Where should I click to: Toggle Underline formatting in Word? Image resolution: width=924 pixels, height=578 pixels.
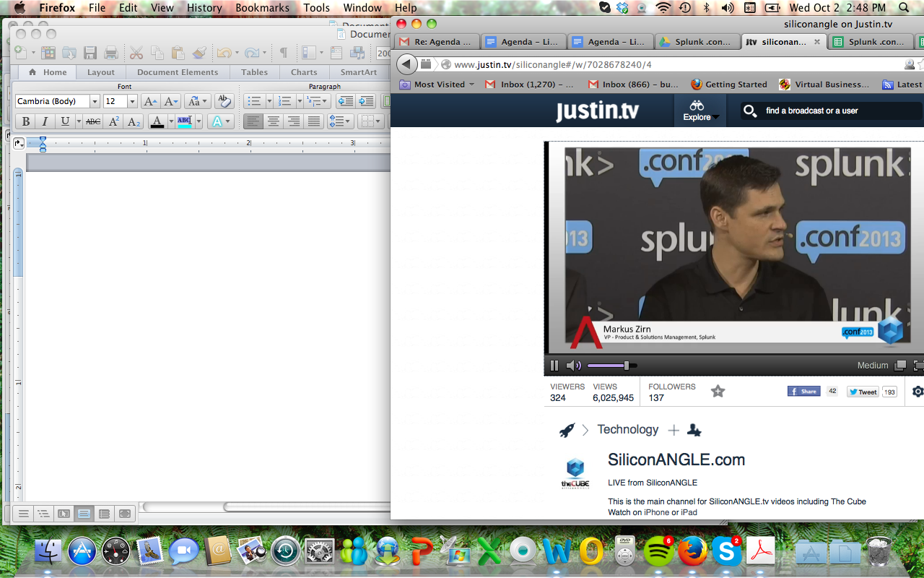click(65, 121)
